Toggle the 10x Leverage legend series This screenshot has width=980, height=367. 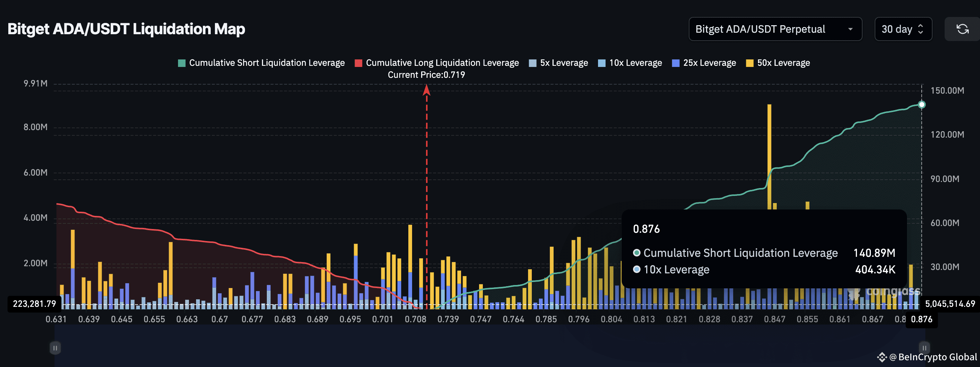(630, 63)
